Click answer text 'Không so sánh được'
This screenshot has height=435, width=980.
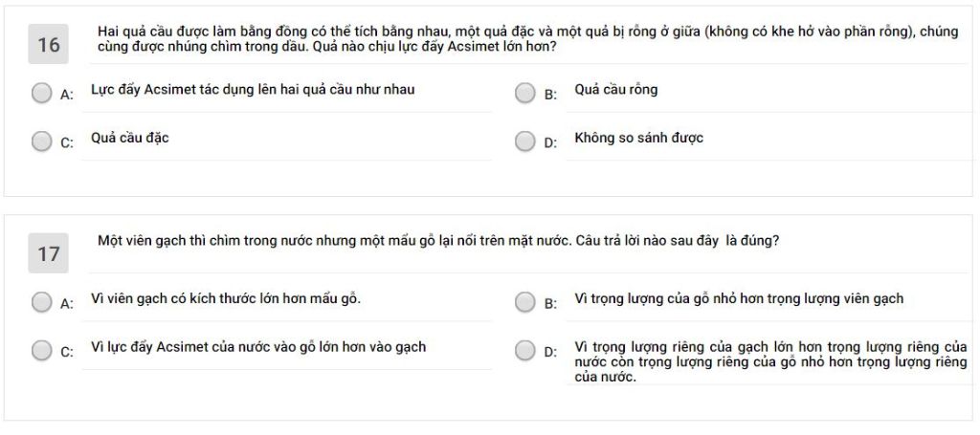click(x=638, y=138)
